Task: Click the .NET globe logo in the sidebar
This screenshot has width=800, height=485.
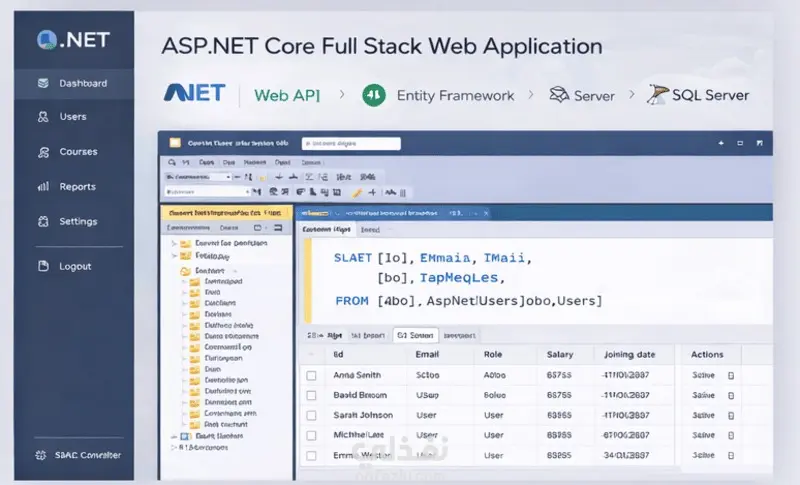Action: tap(46, 39)
